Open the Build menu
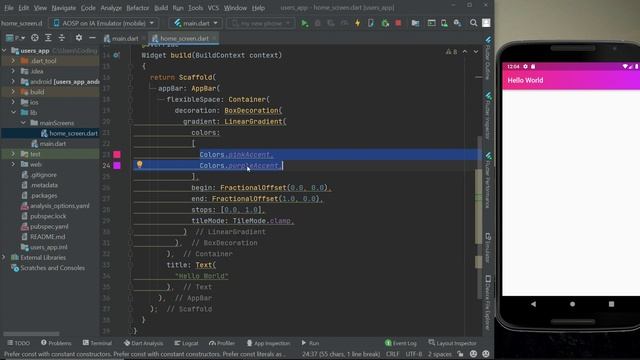 click(x=161, y=8)
